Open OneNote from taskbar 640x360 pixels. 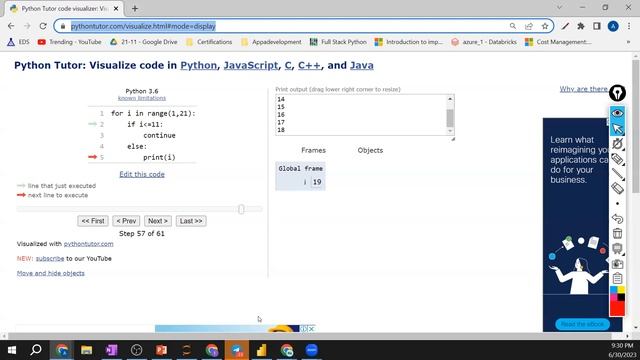[111, 350]
